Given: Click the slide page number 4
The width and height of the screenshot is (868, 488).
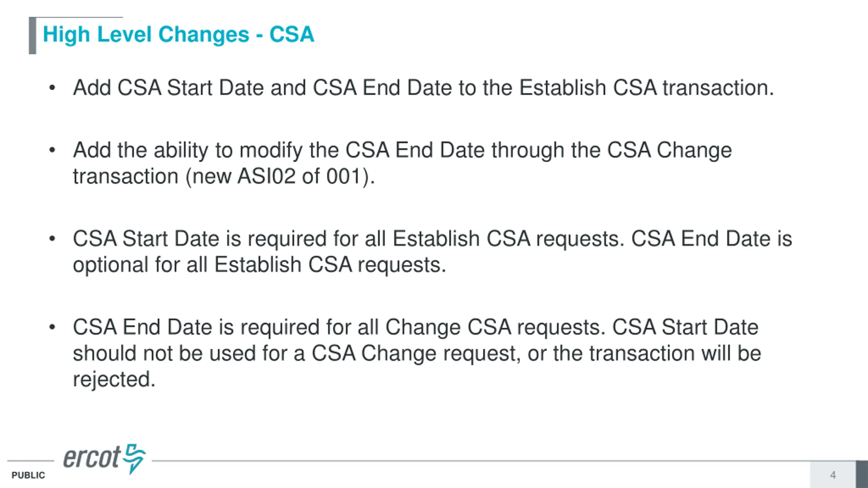Looking at the screenshot, I should 833,475.
